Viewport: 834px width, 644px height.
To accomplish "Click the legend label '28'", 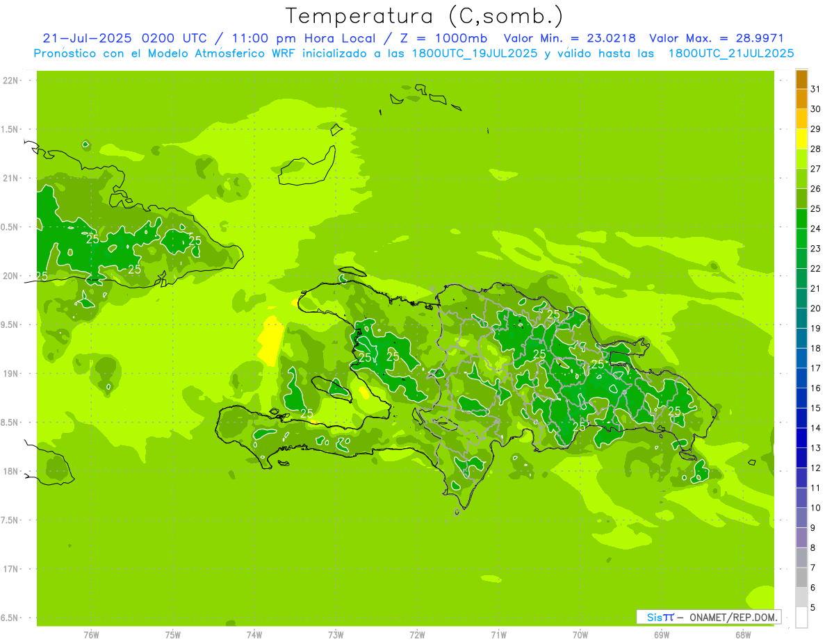I will 815,149.
